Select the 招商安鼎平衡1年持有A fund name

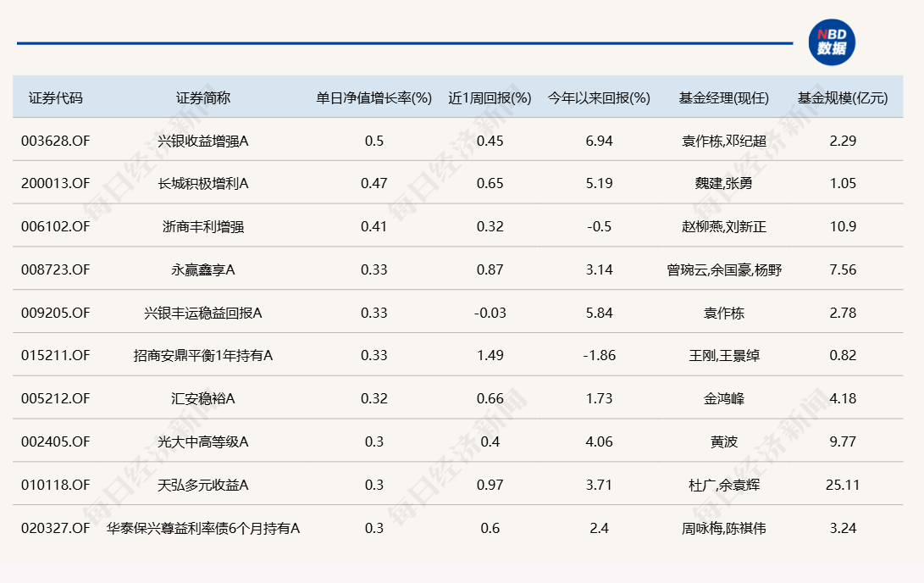click(x=203, y=356)
